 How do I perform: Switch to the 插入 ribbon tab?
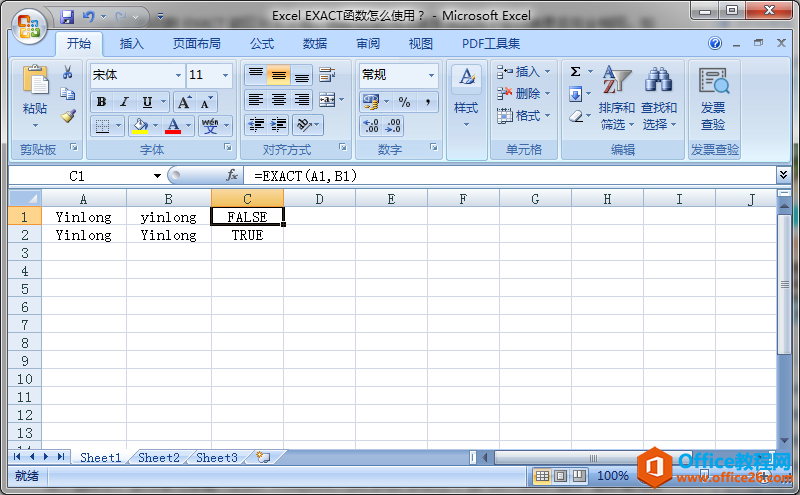132,43
